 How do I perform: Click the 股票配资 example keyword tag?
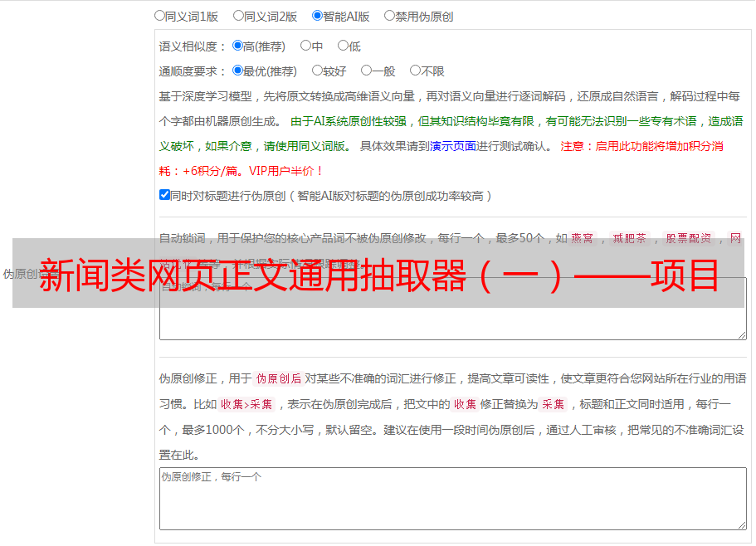[x=689, y=238]
